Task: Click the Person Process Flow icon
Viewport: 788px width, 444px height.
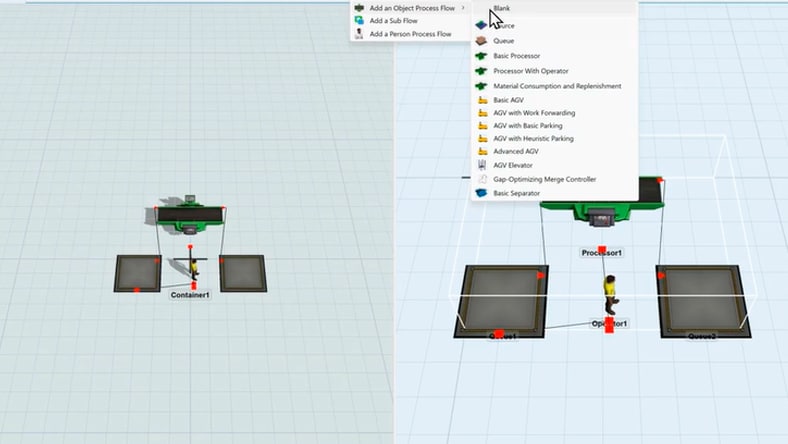Action: click(x=359, y=34)
